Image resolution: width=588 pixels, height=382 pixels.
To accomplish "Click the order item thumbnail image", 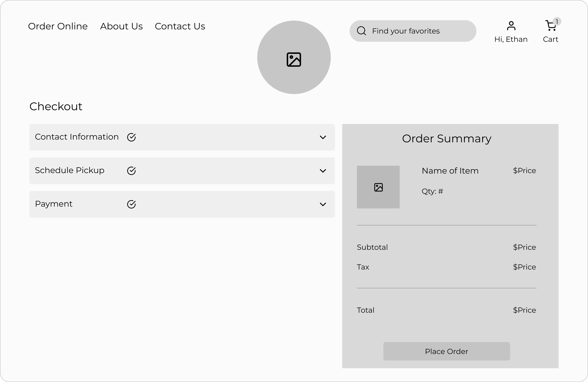I will 378,187.
